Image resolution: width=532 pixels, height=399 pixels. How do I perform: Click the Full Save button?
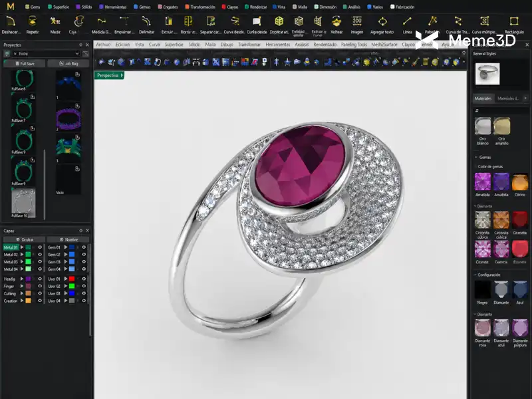click(x=25, y=63)
